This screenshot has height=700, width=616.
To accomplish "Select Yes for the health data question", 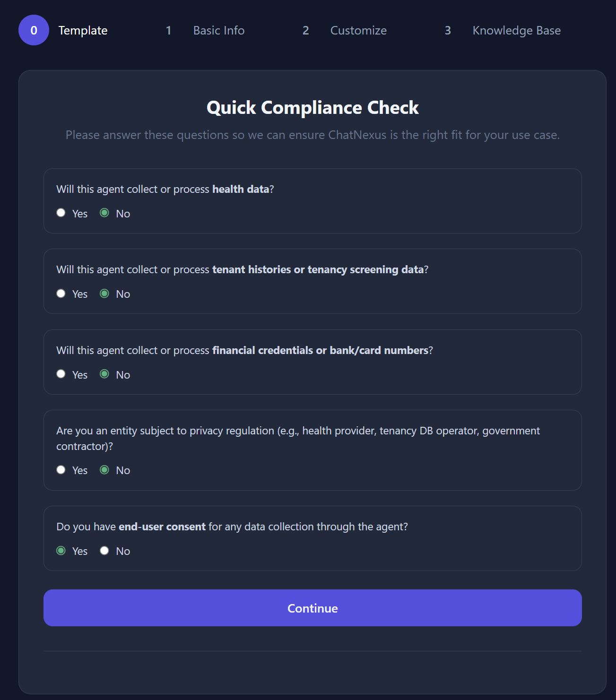I will coord(61,213).
